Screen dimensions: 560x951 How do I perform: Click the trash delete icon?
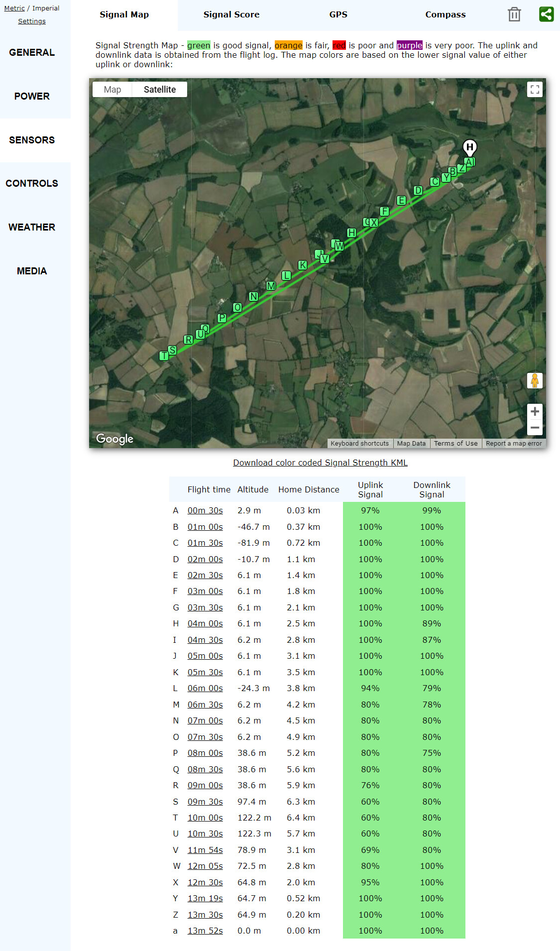[x=514, y=14]
